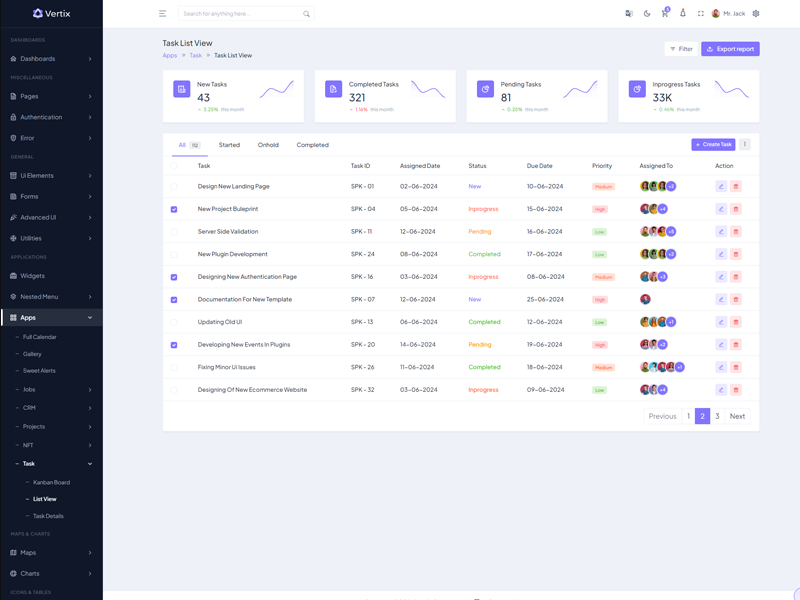Go to page 3 in pagination
The height and width of the screenshot is (600, 800).
click(717, 416)
